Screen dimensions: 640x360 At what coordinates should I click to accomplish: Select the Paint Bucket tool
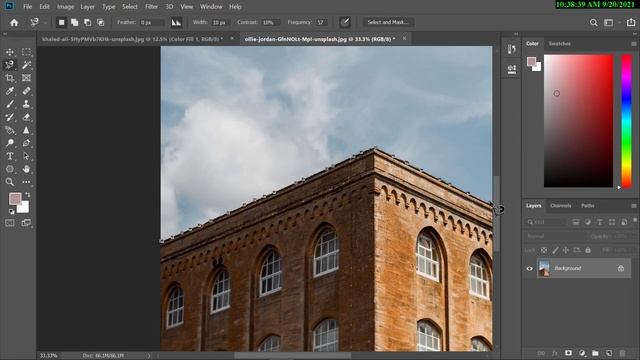pyautogui.click(x=10, y=130)
